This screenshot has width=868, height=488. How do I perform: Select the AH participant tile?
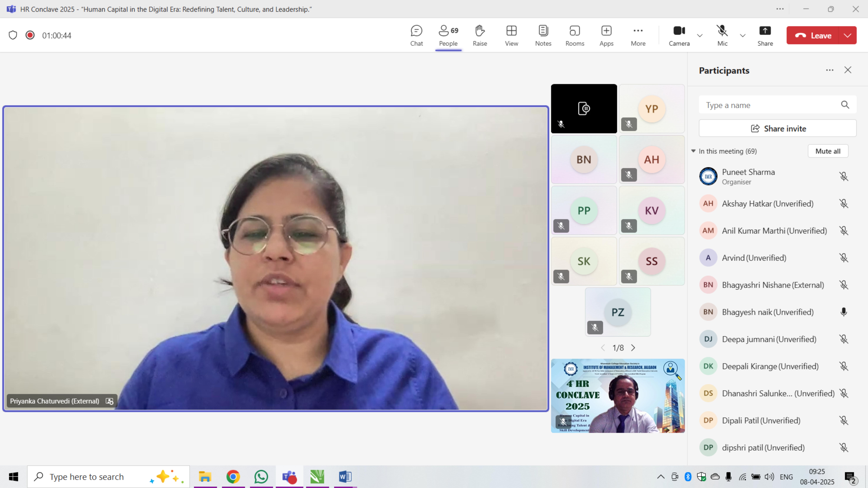[652, 160]
